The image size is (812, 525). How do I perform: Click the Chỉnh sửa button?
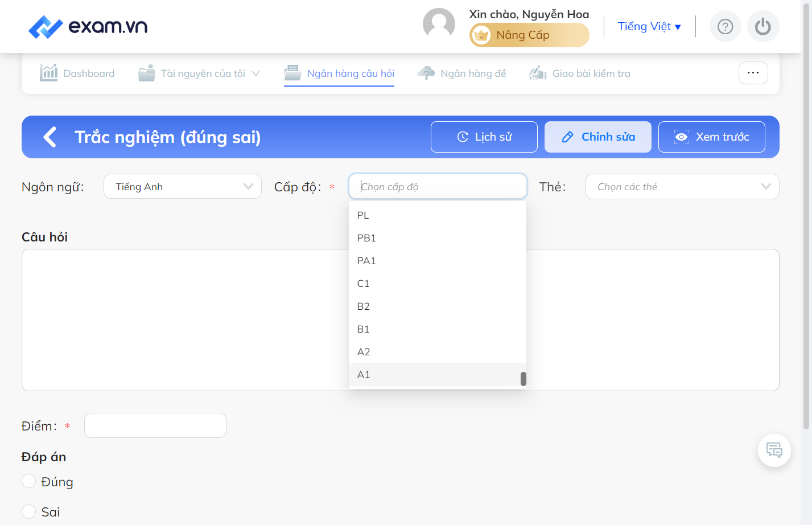(x=598, y=137)
